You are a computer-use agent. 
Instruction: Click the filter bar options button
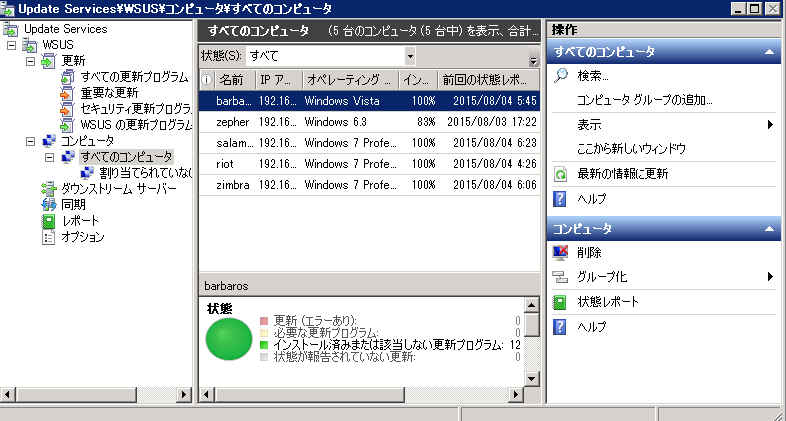coord(534,60)
